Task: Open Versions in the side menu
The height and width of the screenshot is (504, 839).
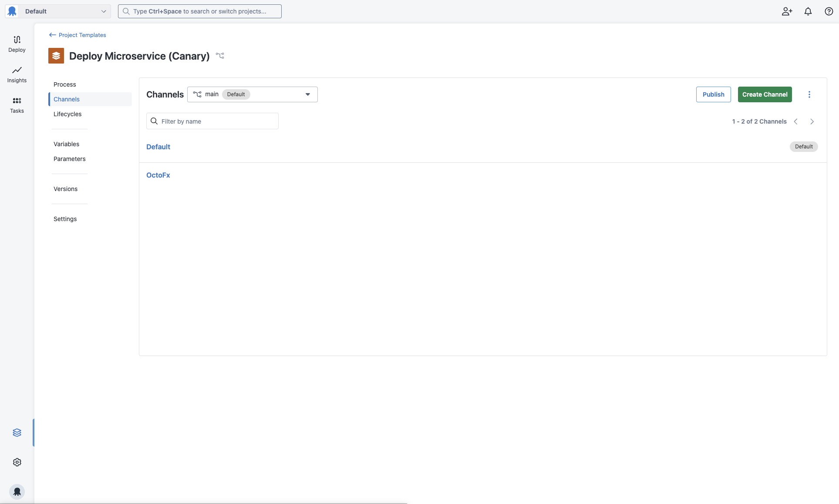Action: (x=65, y=189)
